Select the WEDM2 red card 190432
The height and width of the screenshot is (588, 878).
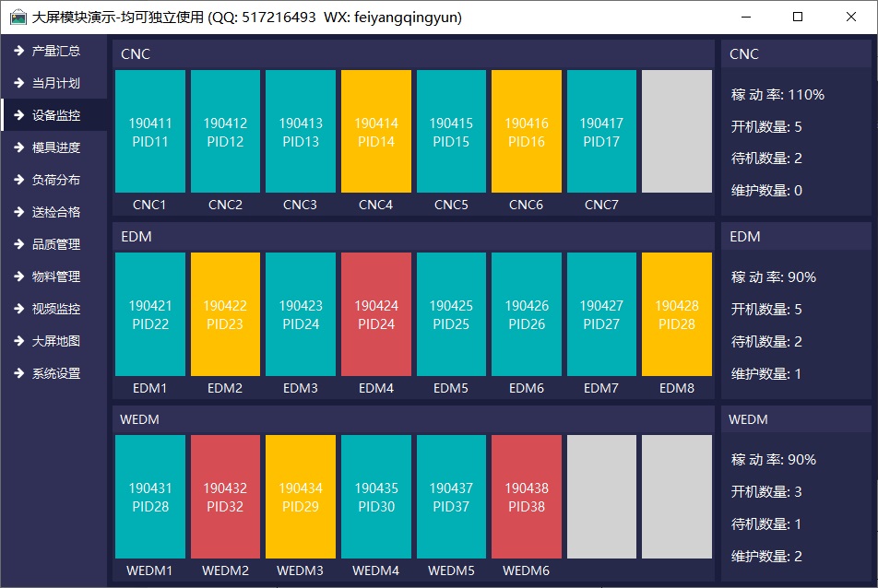pos(225,497)
